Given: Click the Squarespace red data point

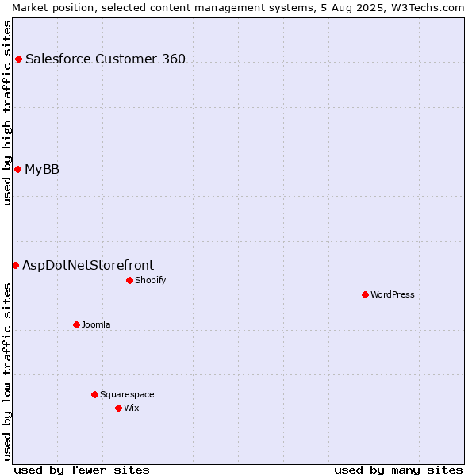Looking at the screenshot, I should pos(94,394).
